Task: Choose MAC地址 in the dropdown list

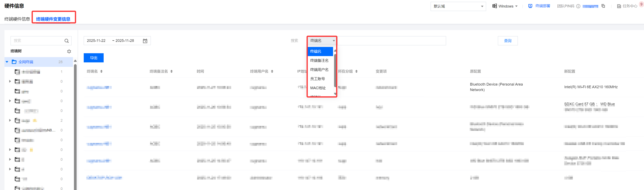Action: pyautogui.click(x=320, y=88)
